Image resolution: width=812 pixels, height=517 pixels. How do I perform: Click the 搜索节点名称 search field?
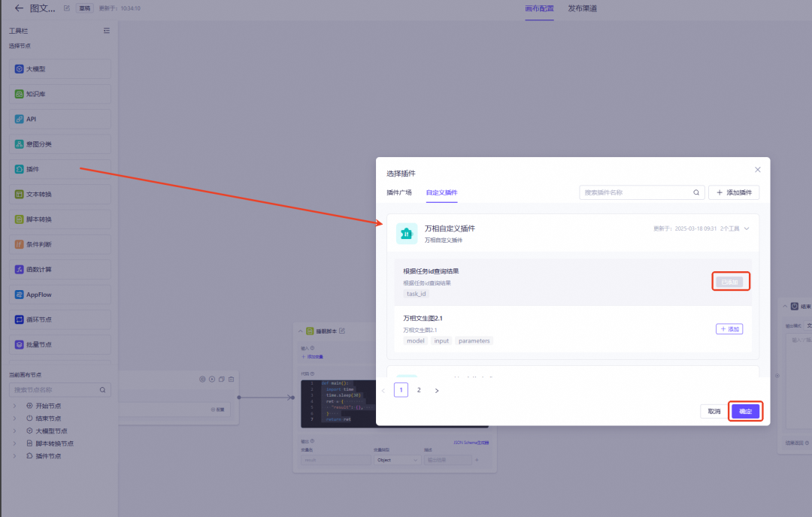point(54,390)
